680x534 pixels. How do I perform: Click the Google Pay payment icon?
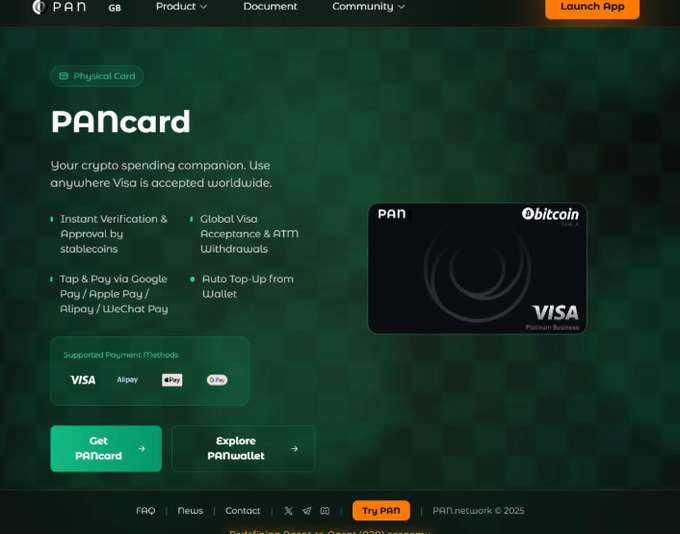(217, 380)
